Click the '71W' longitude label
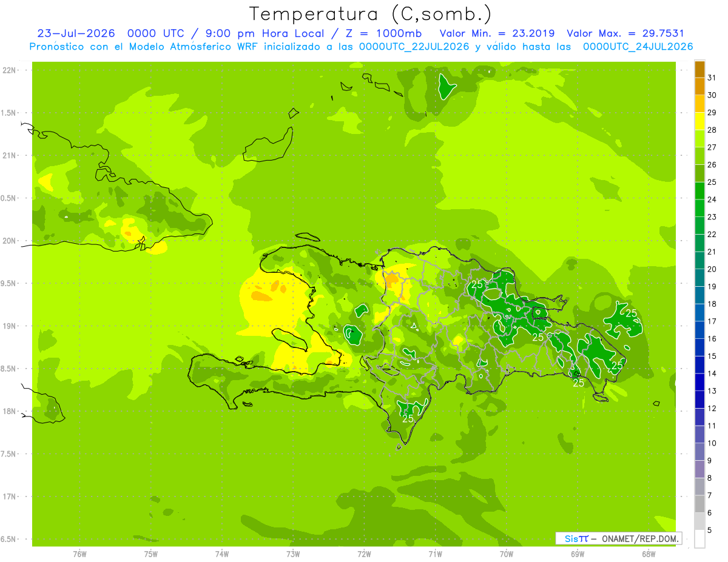 (435, 554)
